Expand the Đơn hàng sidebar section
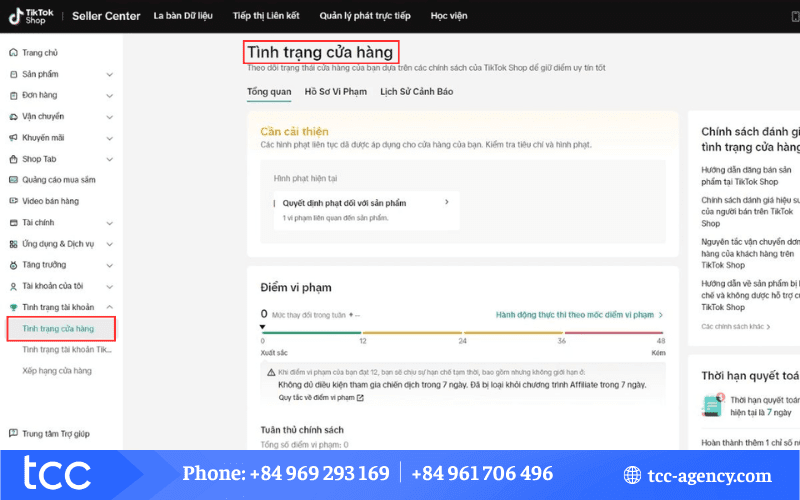The height and width of the screenshot is (500, 800). click(109, 95)
